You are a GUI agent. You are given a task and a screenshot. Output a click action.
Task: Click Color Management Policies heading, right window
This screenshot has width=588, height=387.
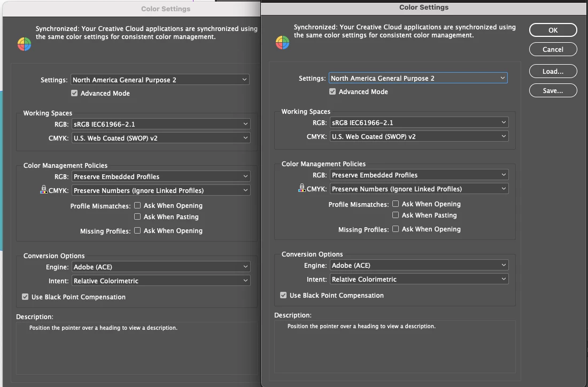[323, 164]
